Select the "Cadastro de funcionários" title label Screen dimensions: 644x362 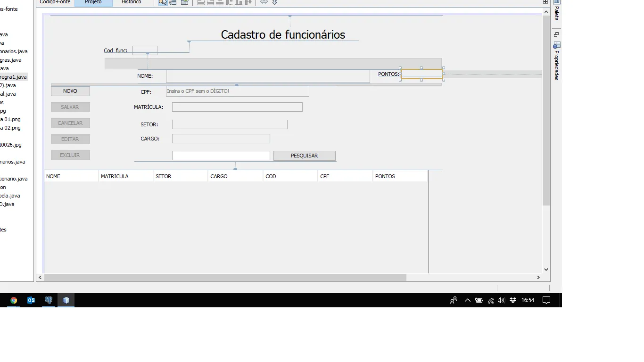coord(283,34)
